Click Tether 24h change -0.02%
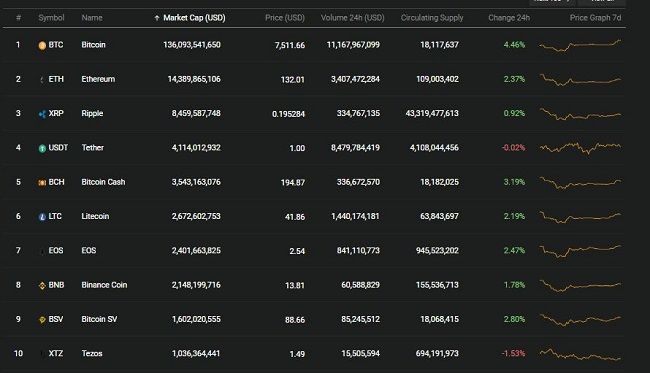 pyautogui.click(x=514, y=148)
